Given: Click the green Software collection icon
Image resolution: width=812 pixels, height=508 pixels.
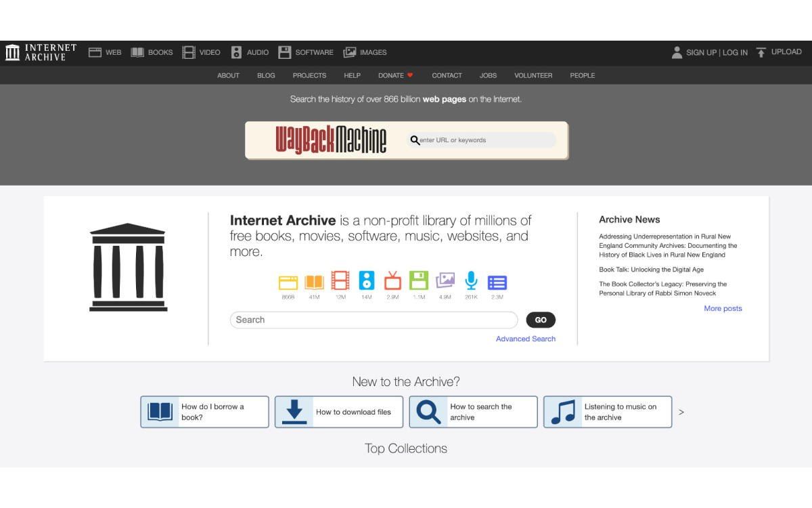Looking at the screenshot, I should (418, 282).
